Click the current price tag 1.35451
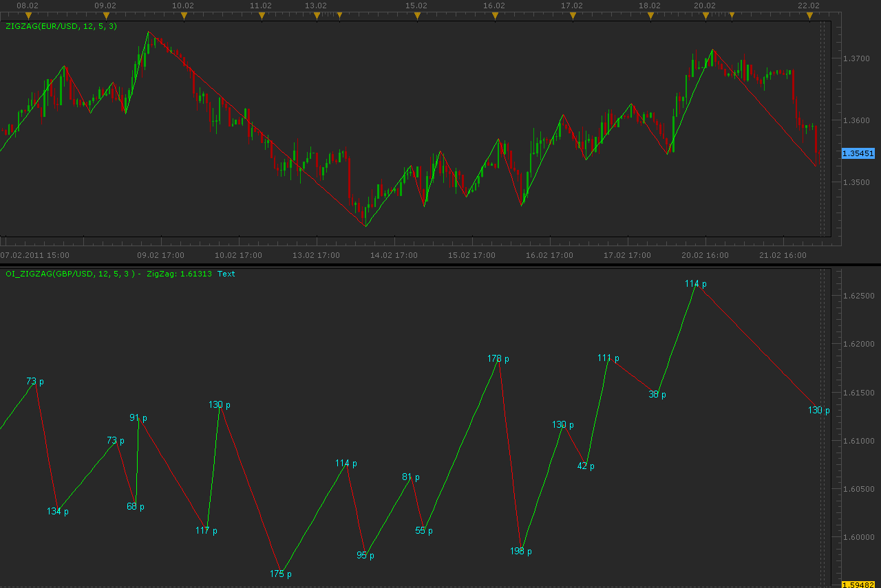The height and width of the screenshot is (588, 881). point(858,153)
